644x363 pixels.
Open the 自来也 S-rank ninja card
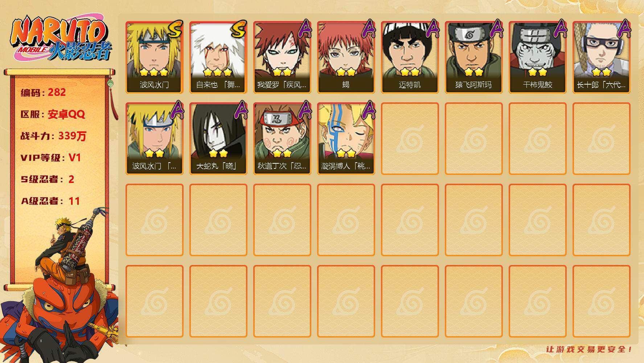tap(218, 57)
